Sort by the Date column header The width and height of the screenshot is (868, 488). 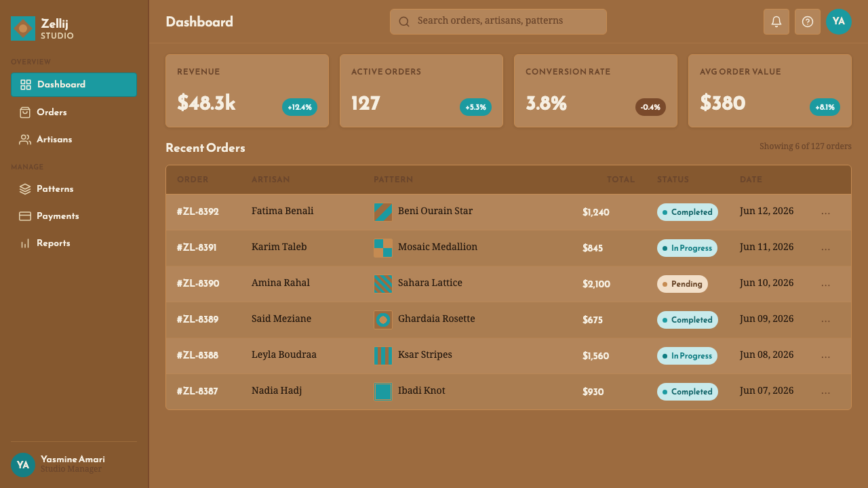tap(751, 180)
